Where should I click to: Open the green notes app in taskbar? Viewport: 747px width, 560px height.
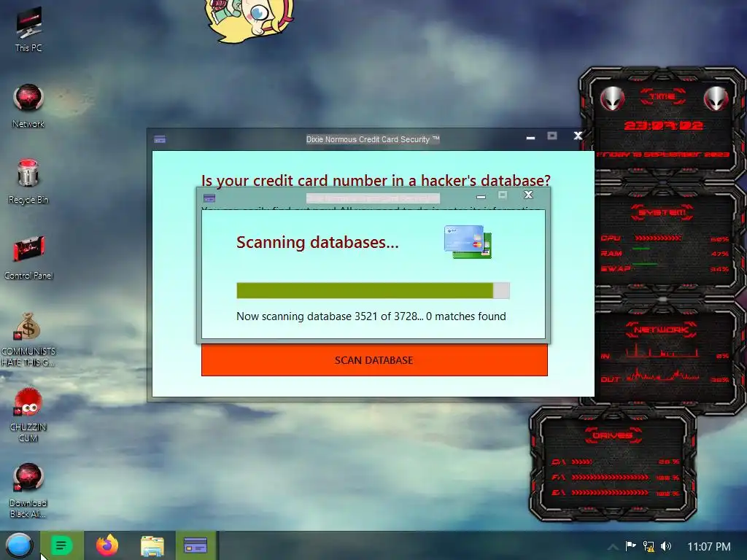pyautogui.click(x=61, y=545)
